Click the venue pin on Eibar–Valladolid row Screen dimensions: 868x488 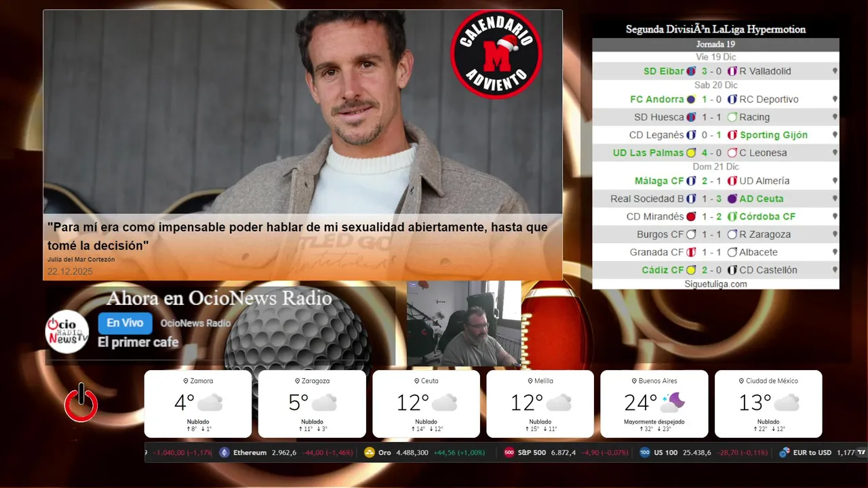835,71
